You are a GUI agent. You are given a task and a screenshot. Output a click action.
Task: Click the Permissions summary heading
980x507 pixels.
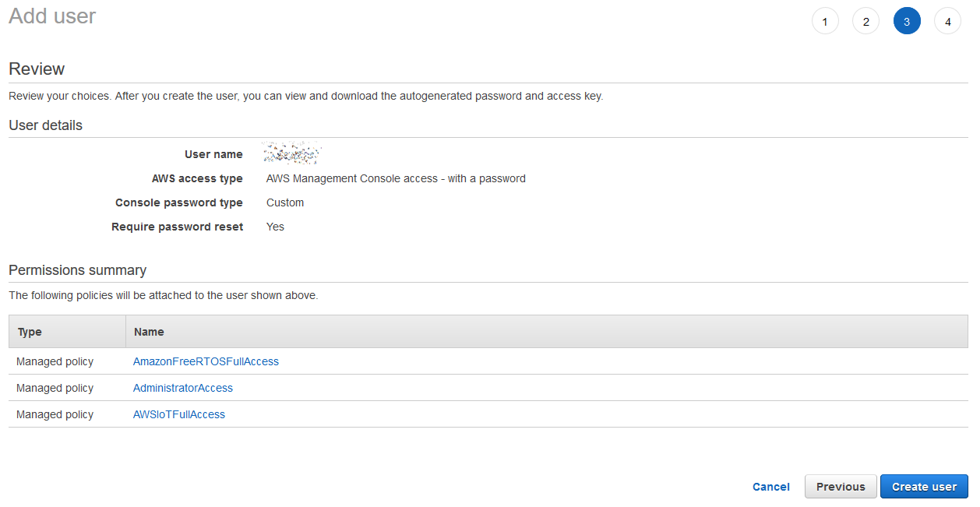tap(77, 270)
